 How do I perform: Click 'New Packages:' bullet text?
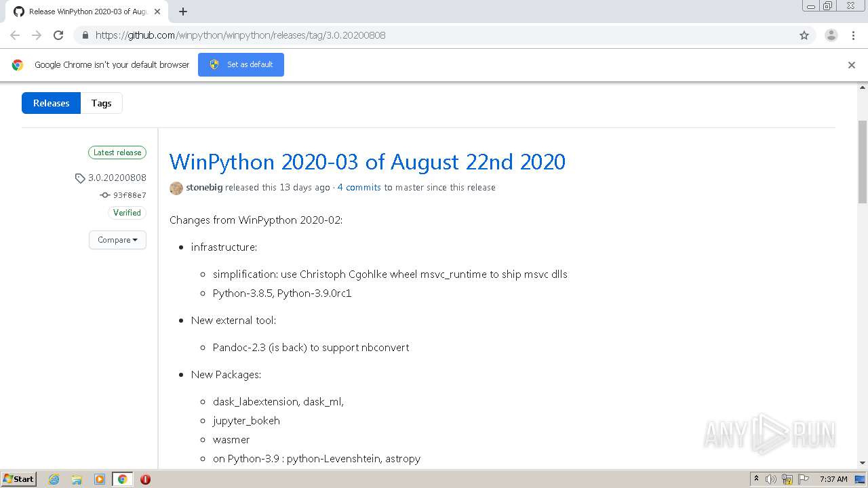[x=226, y=374]
